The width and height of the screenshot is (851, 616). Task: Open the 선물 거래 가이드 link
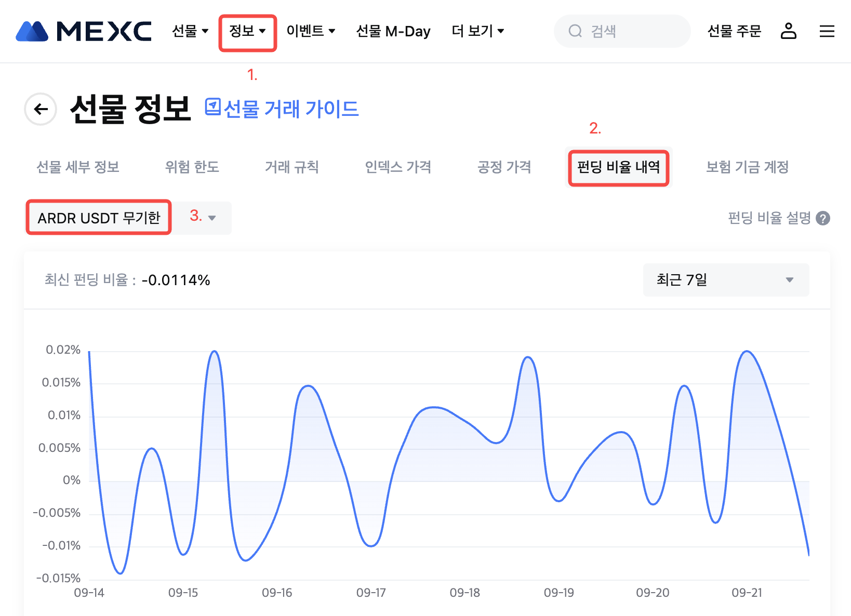coord(291,109)
